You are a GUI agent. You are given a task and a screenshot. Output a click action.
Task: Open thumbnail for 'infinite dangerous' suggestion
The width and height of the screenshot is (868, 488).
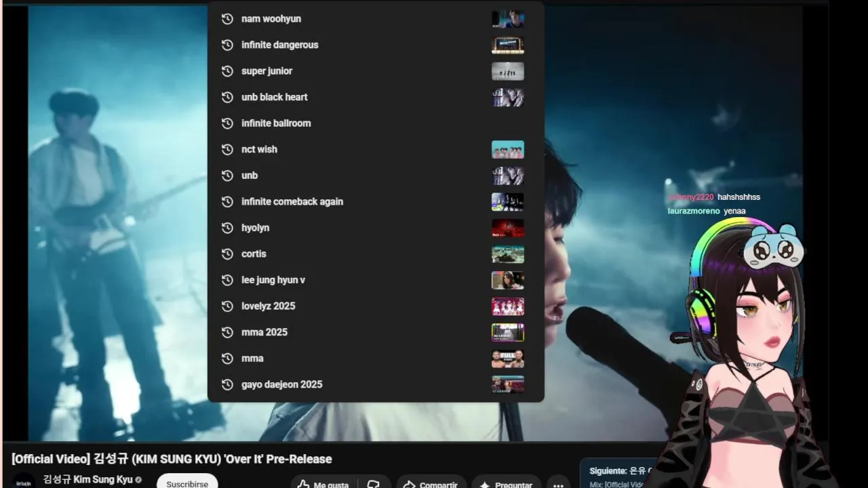coord(508,45)
